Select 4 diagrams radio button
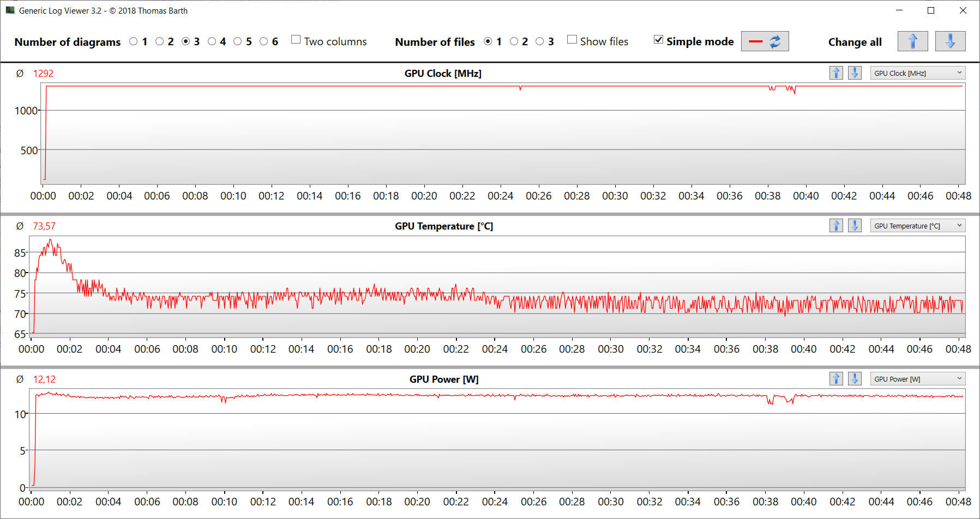The image size is (980, 519). tap(212, 41)
